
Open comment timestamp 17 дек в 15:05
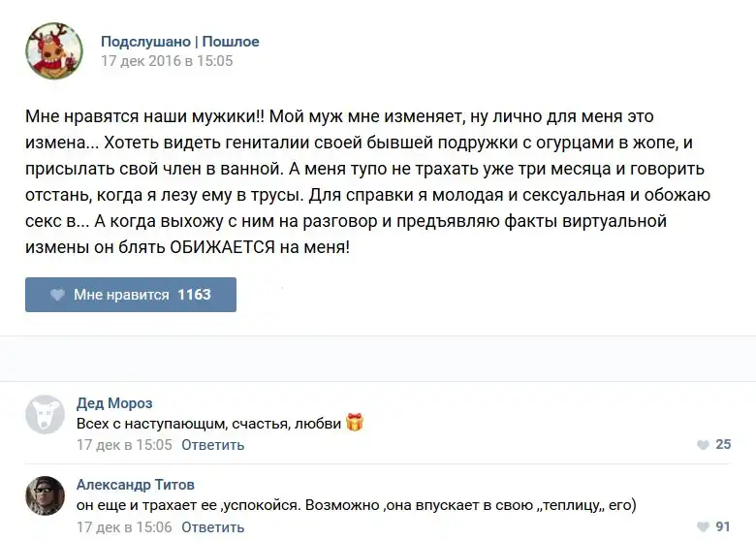click(x=124, y=445)
